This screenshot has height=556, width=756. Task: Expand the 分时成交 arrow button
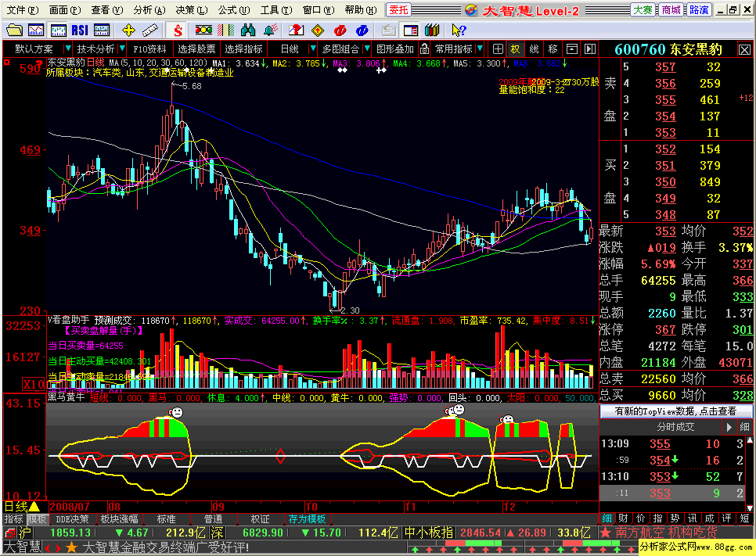[x=729, y=427]
